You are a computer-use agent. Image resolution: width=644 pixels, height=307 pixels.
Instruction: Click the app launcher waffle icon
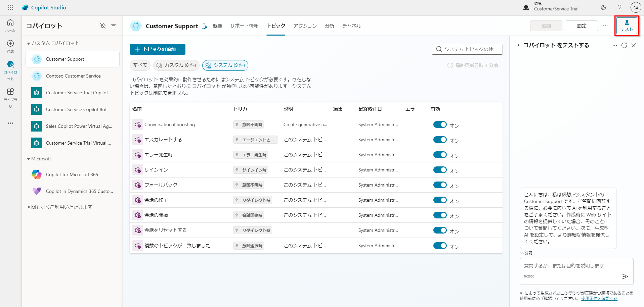(x=10, y=7)
